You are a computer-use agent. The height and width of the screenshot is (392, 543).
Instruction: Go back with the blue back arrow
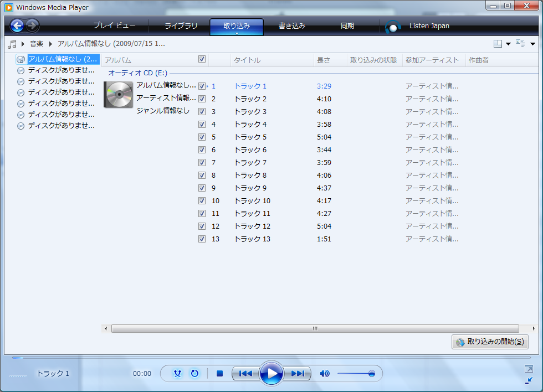(x=17, y=25)
